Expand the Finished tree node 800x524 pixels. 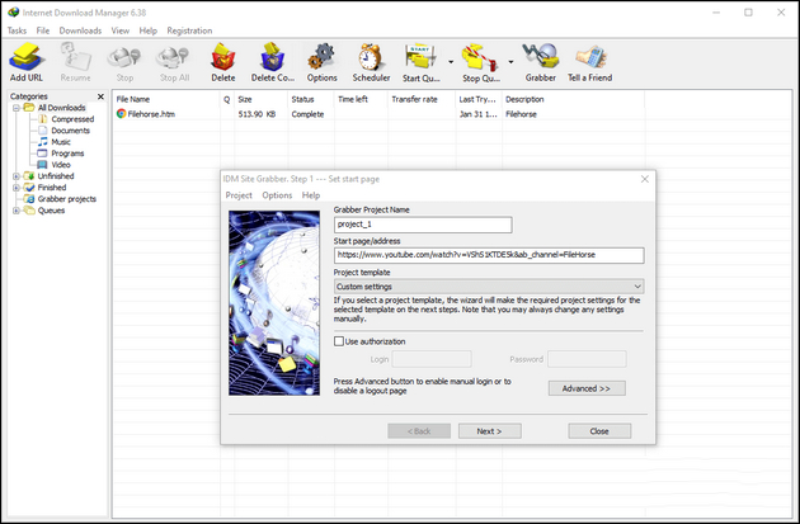tap(16, 187)
